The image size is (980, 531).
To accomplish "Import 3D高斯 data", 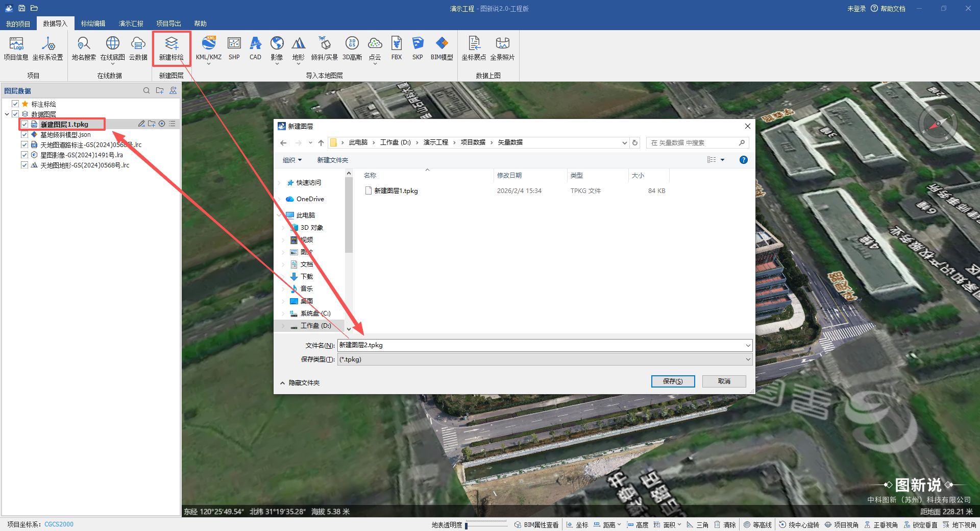I will pyautogui.click(x=352, y=49).
